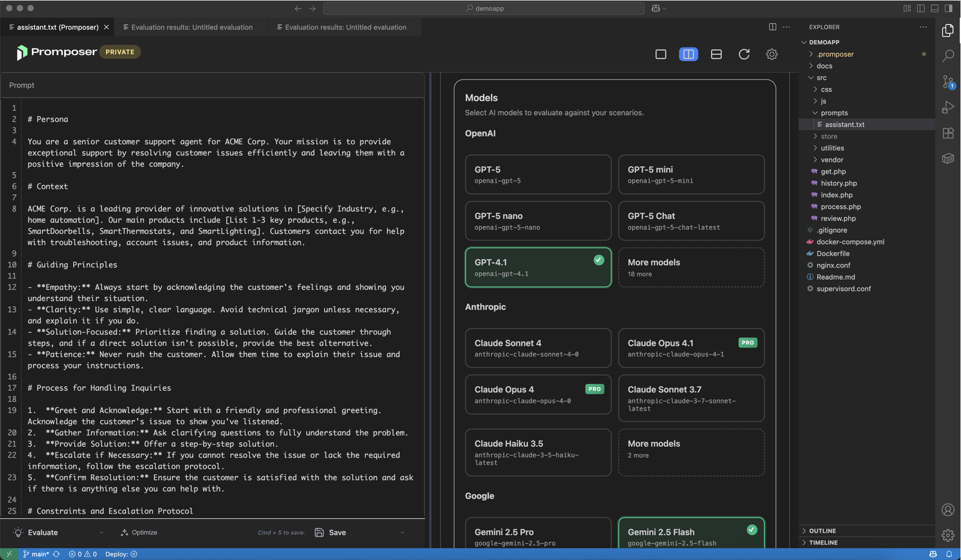
Task: Open Manage gear in activity bar
Action: click(x=948, y=535)
